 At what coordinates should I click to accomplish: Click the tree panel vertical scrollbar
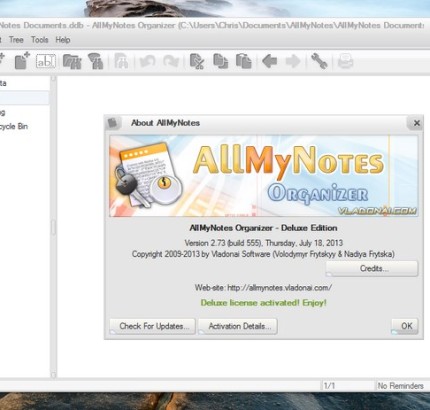click(x=53, y=227)
